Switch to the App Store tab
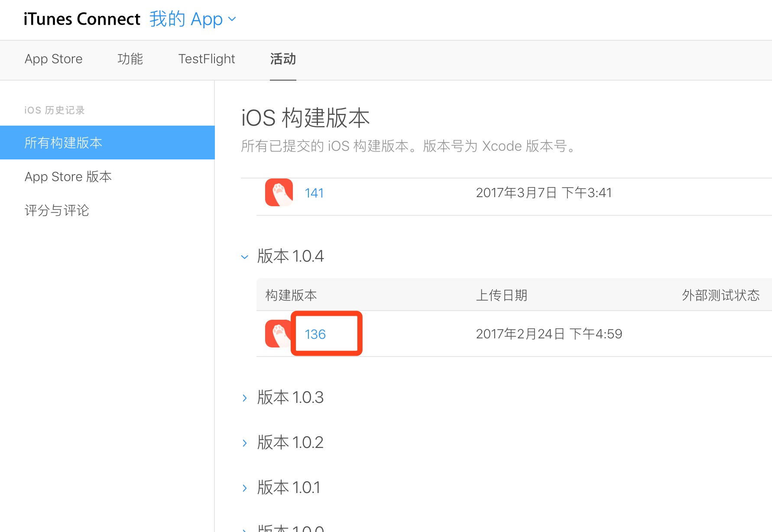Screen dimensions: 772x532 (x=54, y=59)
